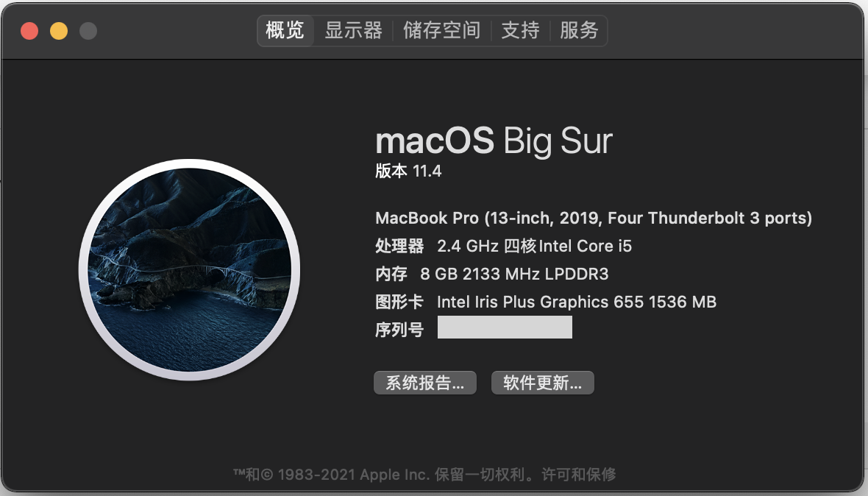Open the 显示器 tab
The width and height of the screenshot is (868, 496).
353,30
